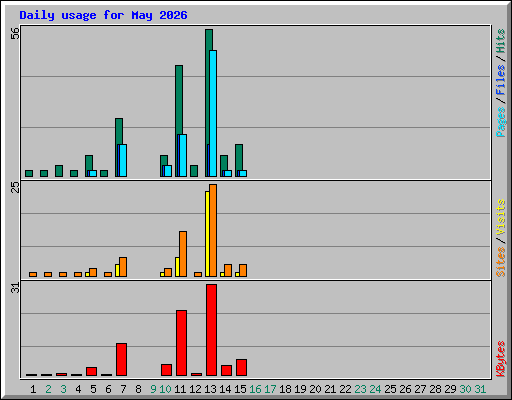This screenshot has height=400, width=512.
Task: Click the "Daily usage for May 2026" title
Action: pos(103,15)
